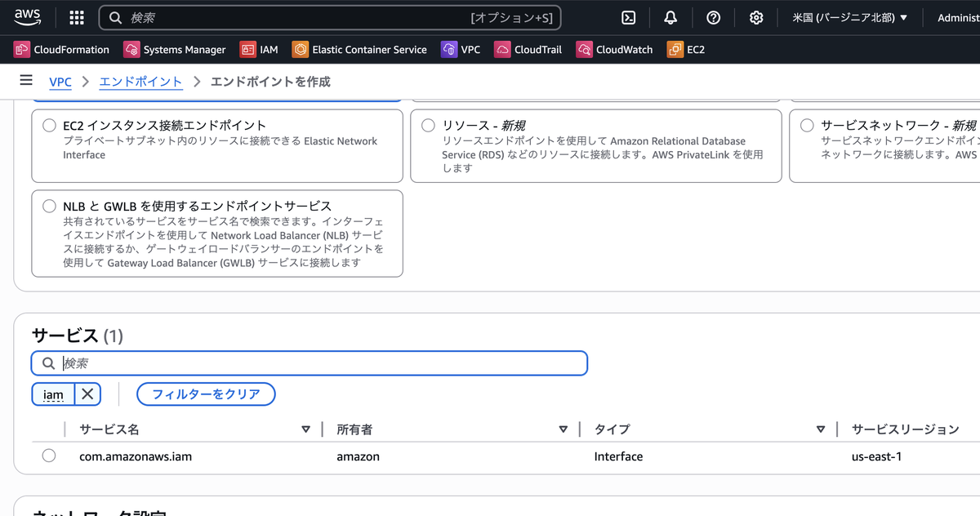This screenshot has height=516, width=980.
Task: Click the clear filters button
Action: coord(206,394)
